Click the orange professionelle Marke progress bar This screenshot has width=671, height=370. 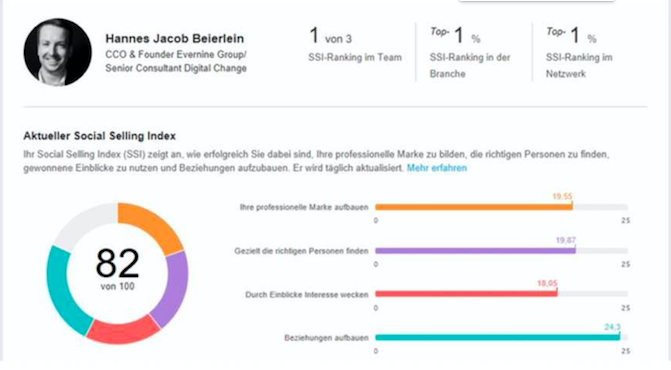(x=474, y=207)
